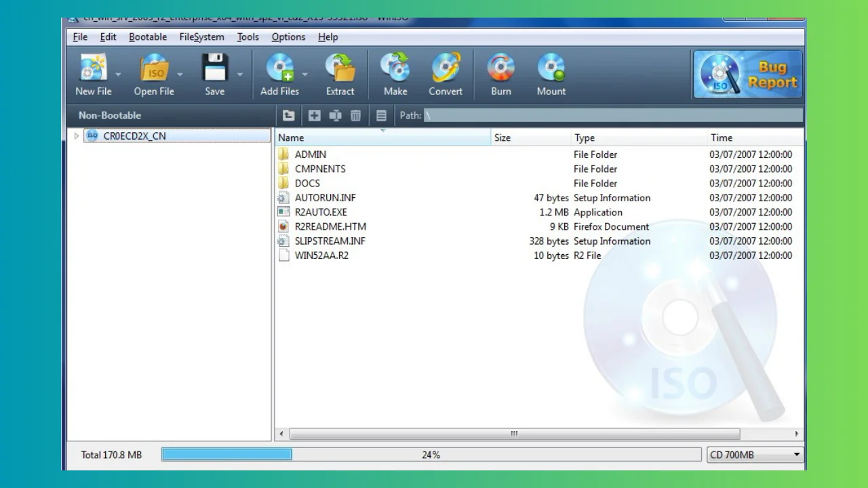Open the Bootable menu
This screenshot has height=488, width=868.
pos(148,37)
